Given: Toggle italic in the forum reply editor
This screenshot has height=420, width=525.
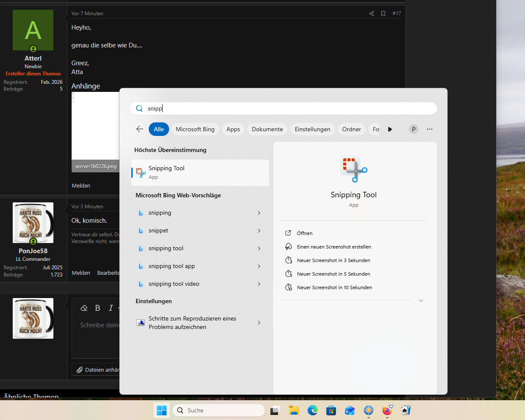Looking at the screenshot, I should [111, 308].
